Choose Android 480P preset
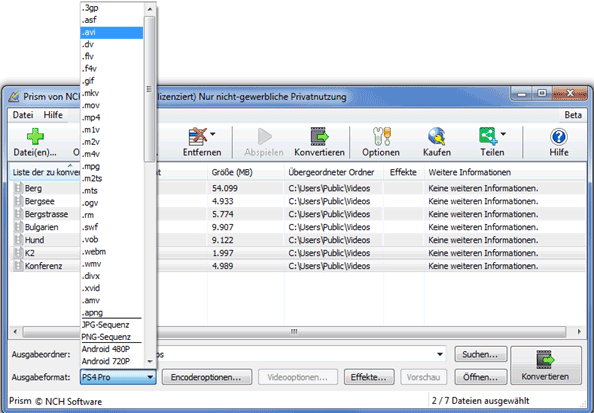The width and height of the screenshot is (594, 413). (112, 349)
